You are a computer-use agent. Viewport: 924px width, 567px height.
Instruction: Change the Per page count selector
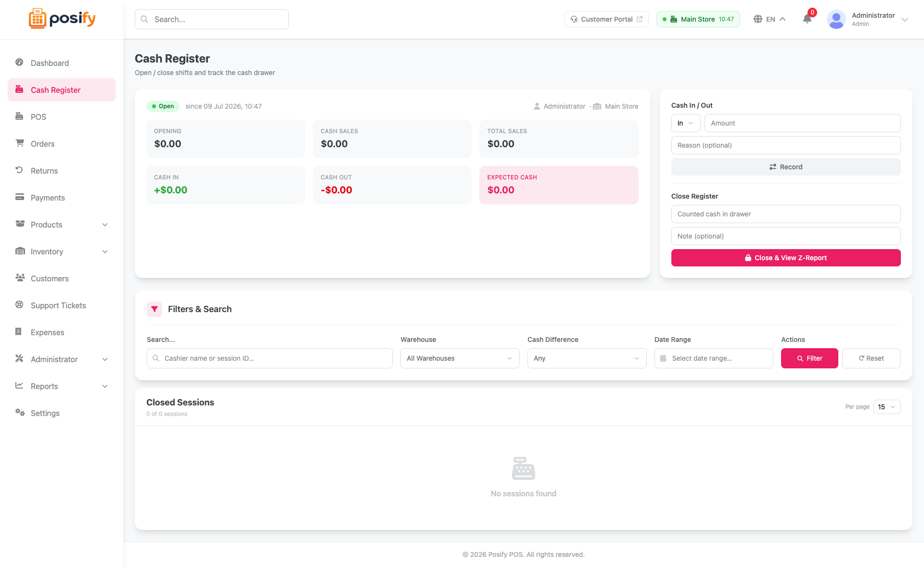[x=887, y=407]
